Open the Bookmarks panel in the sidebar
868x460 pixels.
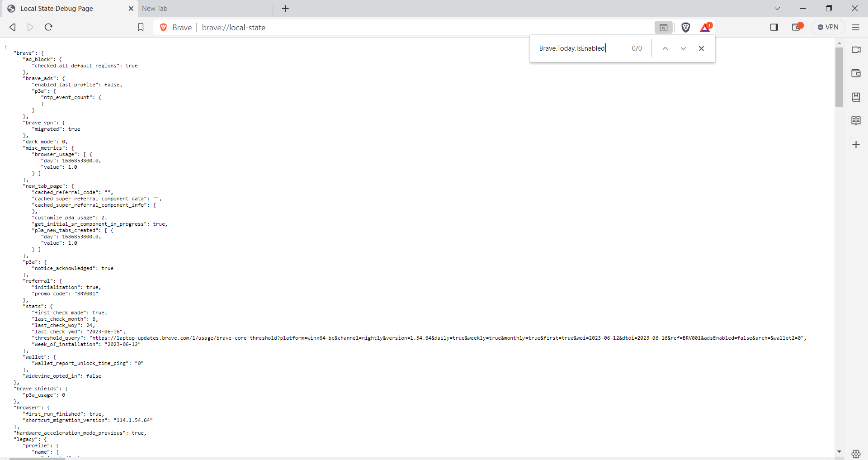coord(856,97)
